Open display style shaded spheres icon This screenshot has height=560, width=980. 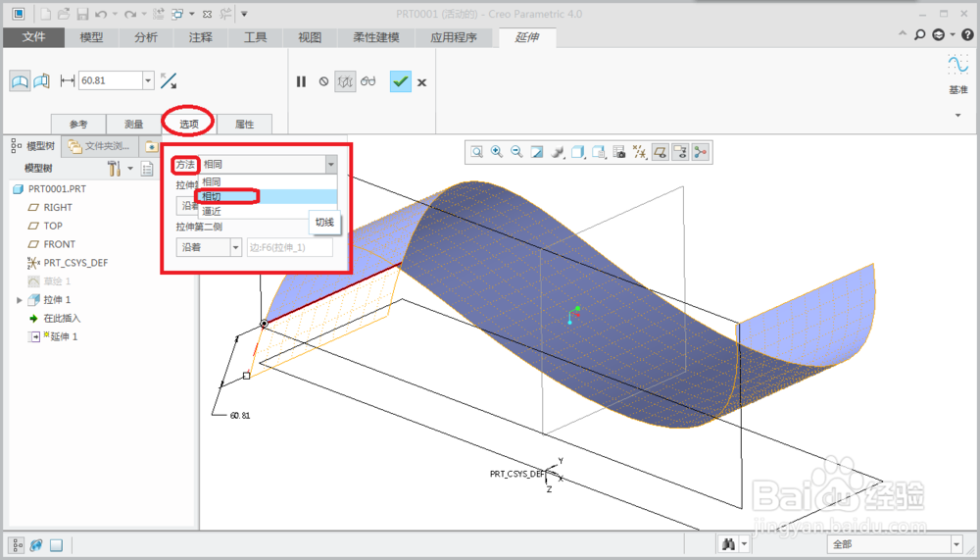(x=558, y=152)
